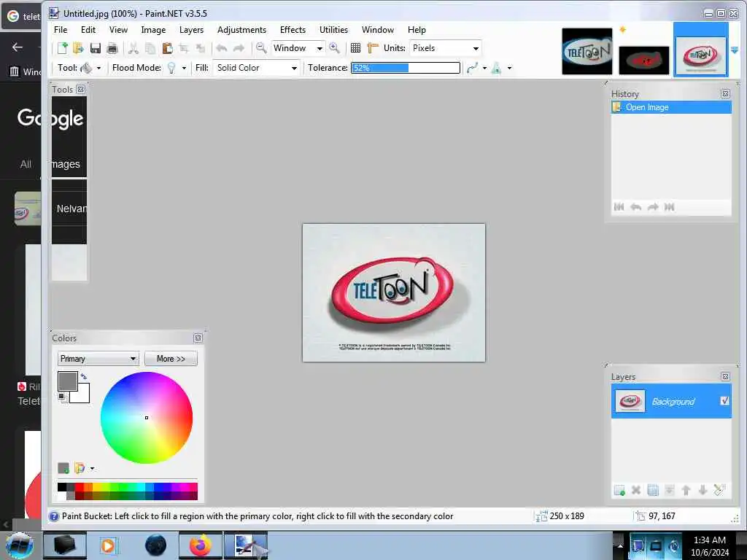The height and width of the screenshot is (560, 747).
Task: Open the Tool chooser dropdown
Action: point(98,68)
